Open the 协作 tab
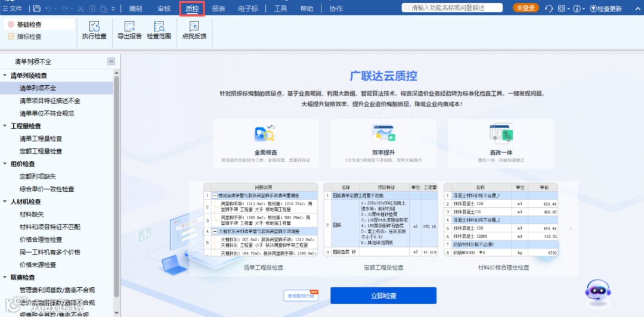This screenshot has width=644, height=317. click(336, 8)
